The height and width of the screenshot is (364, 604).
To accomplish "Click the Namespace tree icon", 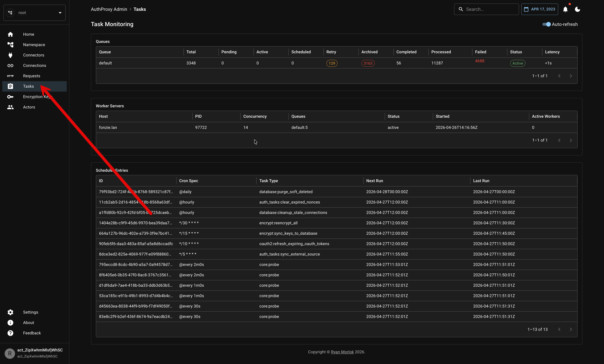I will pyautogui.click(x=10, y=45).
